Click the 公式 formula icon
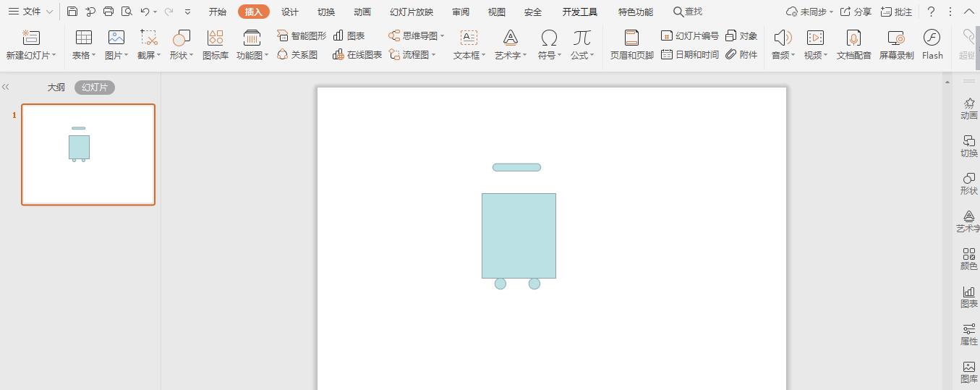This screenshot has width=980, height=390. 581,38
